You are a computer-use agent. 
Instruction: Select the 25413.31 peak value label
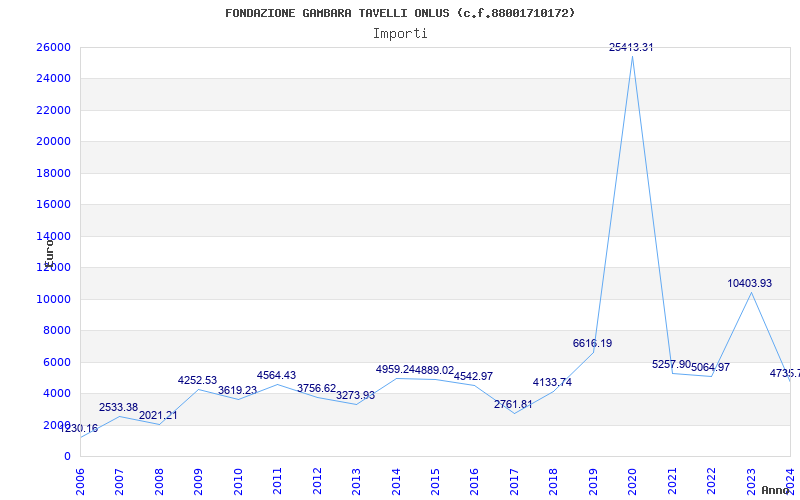coord(631,47)
